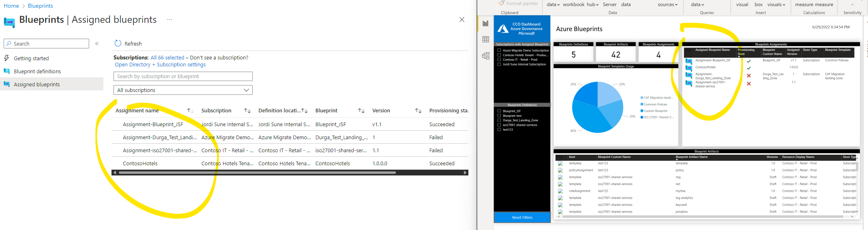Check Jordi Sune Internal Subscription filter
Image resolution: width=868 pixels, height=230 pixels.
click(x=499, y=64)
